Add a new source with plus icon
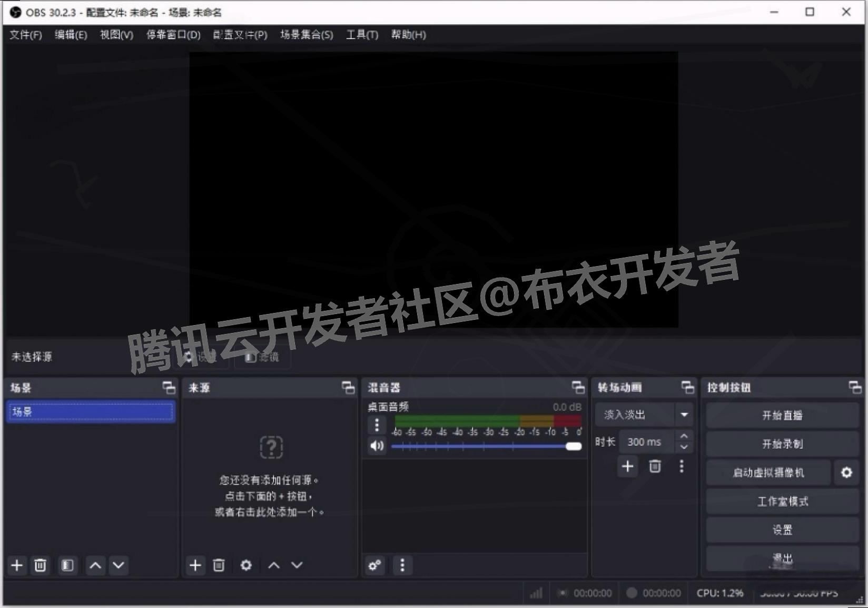The width and height of the screenshot is (868, 608). (x=195, y=565)
